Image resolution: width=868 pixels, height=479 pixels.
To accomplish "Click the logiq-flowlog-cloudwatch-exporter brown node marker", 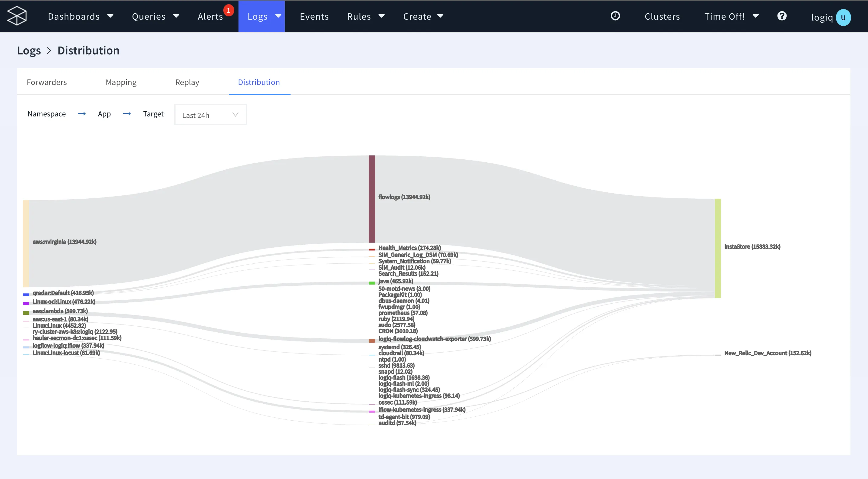I will [372, 341].
